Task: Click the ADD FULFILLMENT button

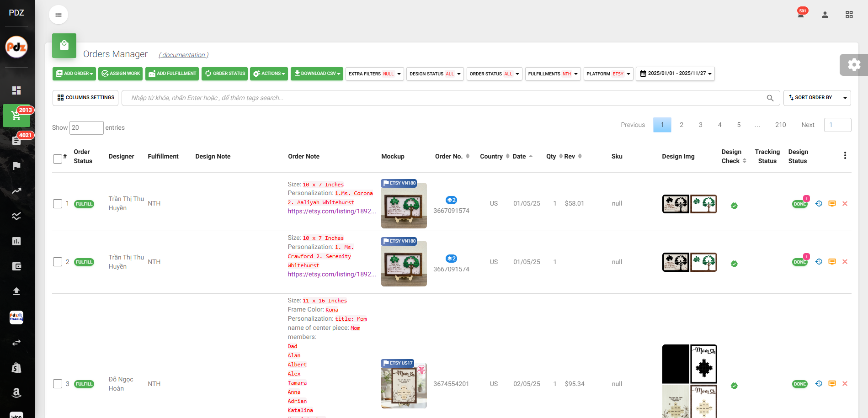Action: tap(172, 74)
